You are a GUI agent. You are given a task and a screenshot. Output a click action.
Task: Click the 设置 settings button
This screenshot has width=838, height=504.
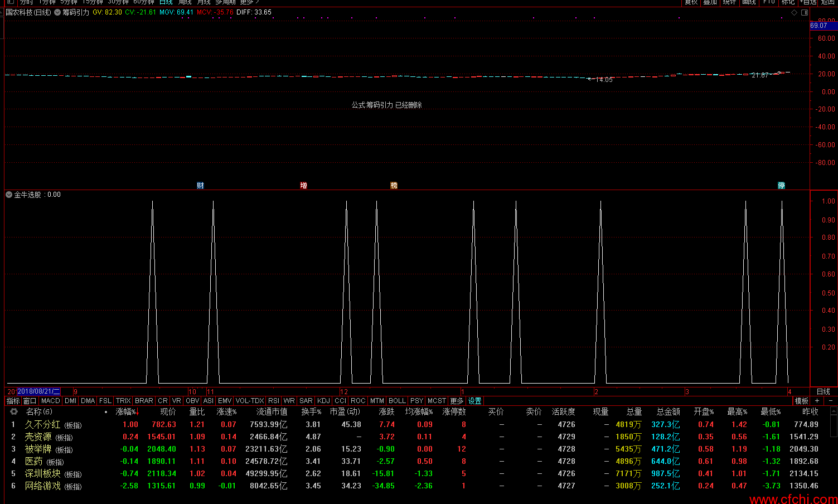[x=474, y=401]
